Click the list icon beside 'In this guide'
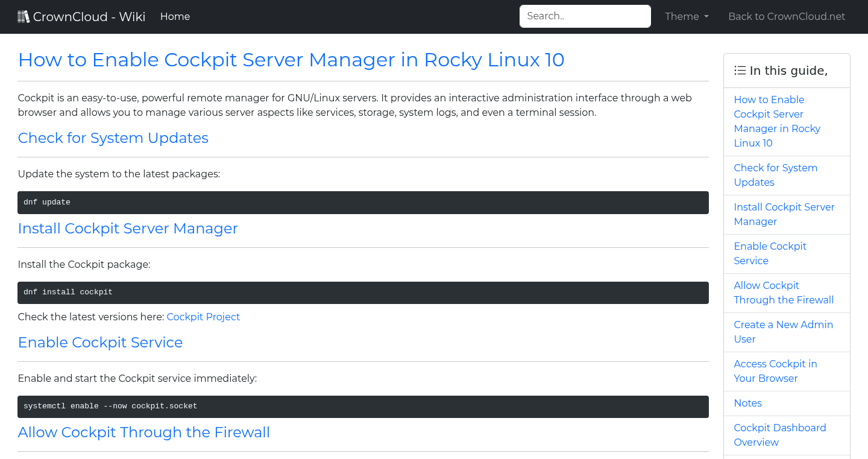Viewport: 868px width, 459px height. click(740, 70)
